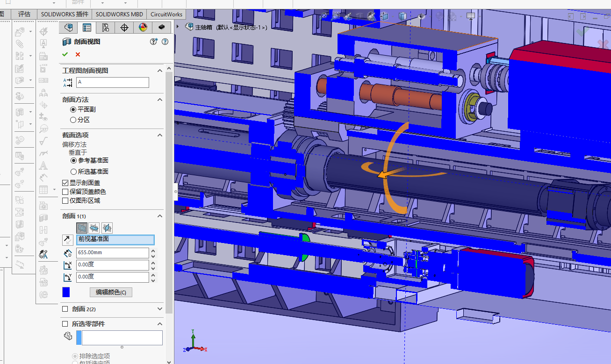Click View Settings monitor icon
This screenshot has height=364, width=611.
tap(470, 16)
